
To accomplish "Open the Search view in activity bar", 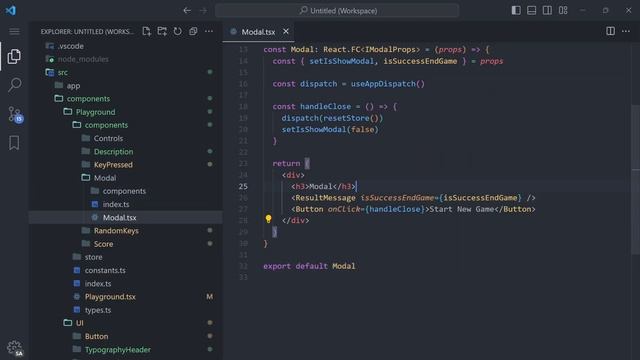I will click(x=14, y=85).
